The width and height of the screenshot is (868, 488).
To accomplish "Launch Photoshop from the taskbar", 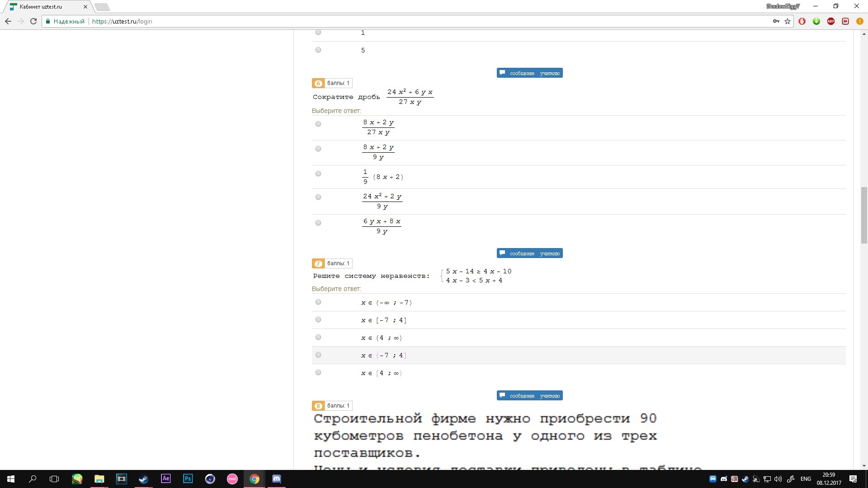I will coord(188,479).
